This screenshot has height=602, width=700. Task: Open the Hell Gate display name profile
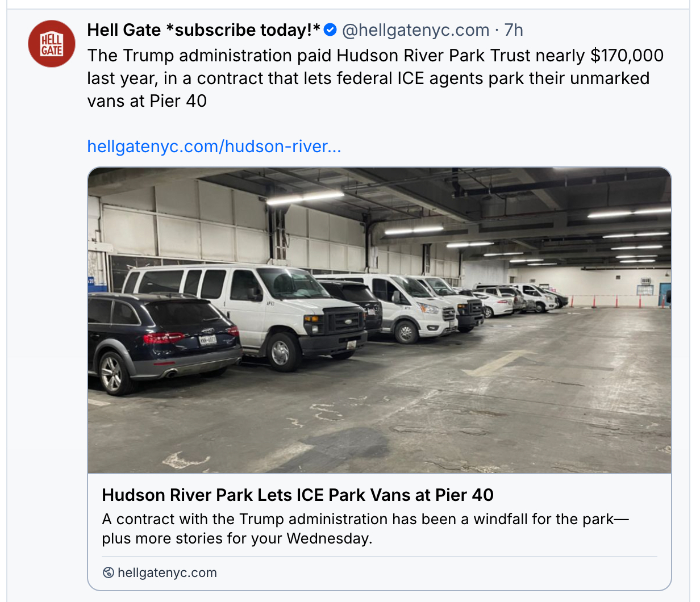203,30
